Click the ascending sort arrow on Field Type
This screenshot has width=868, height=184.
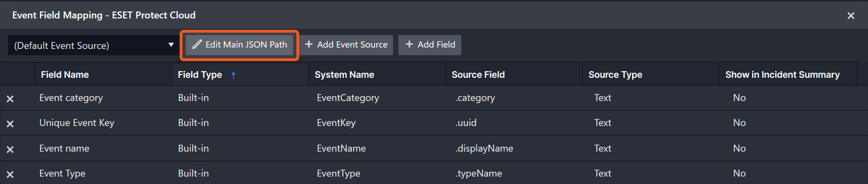(234, 75)
